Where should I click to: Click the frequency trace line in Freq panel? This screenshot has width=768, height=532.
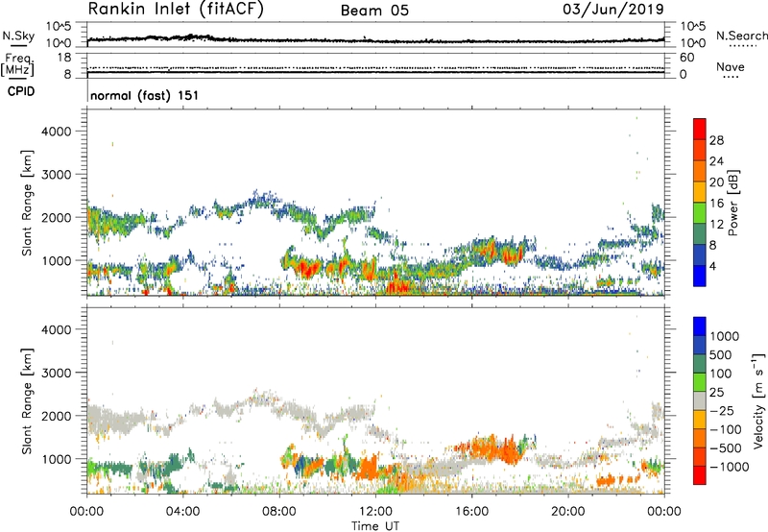pos(375,72)
